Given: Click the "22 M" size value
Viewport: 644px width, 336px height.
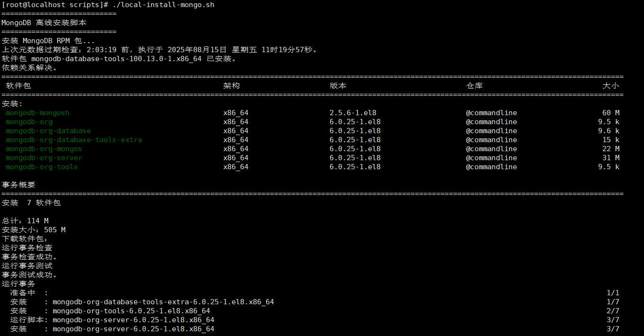Looking at the screenshot, I should click(x=611, y=149).
